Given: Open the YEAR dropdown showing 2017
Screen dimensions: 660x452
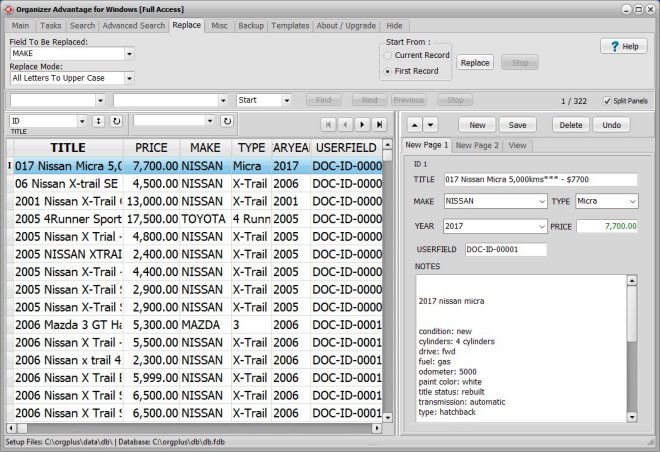Looking at the screenshot, I should point(542,227).
